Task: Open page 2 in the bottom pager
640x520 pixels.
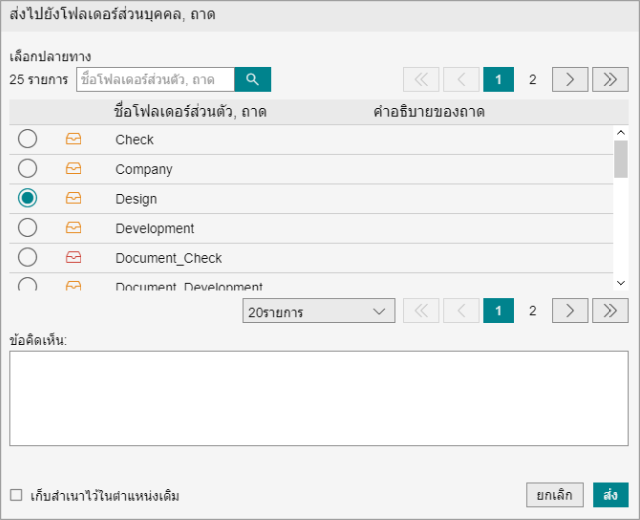Action: (532, 311)
